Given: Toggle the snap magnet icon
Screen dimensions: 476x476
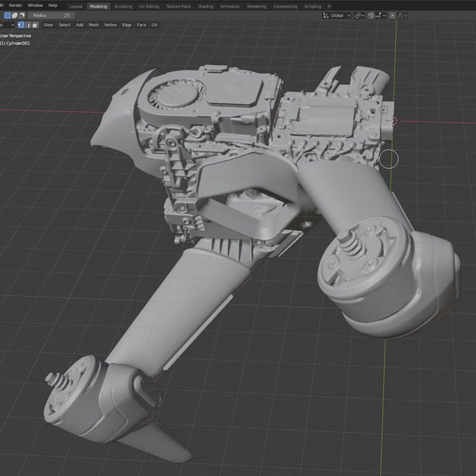Looking at the screenshot, I should coord(370,16).
